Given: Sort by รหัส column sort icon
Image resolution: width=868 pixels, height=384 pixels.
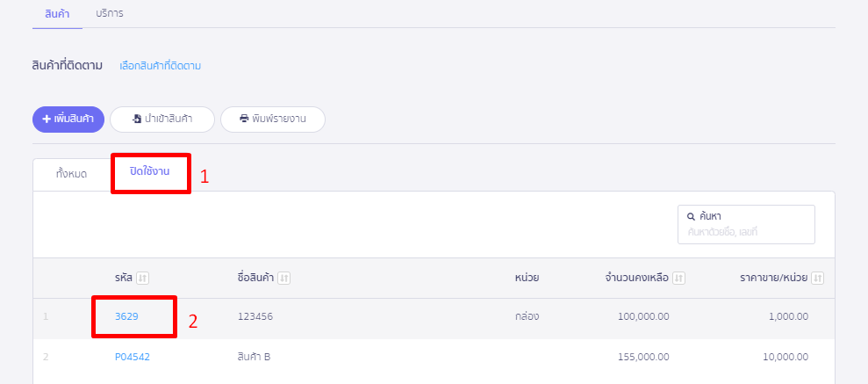Looking at the screenshot, I should pos(143,278).
